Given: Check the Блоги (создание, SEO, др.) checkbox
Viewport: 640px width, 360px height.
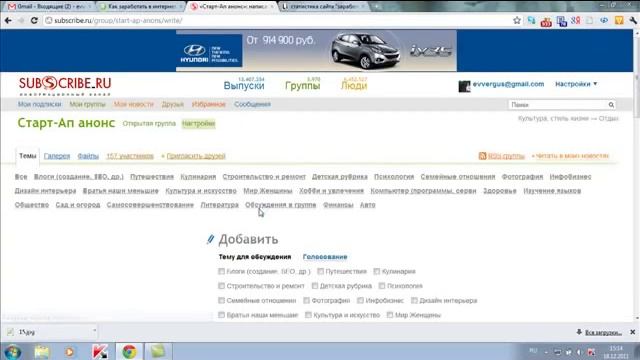Looking at the screenshot, I should 221,271.
